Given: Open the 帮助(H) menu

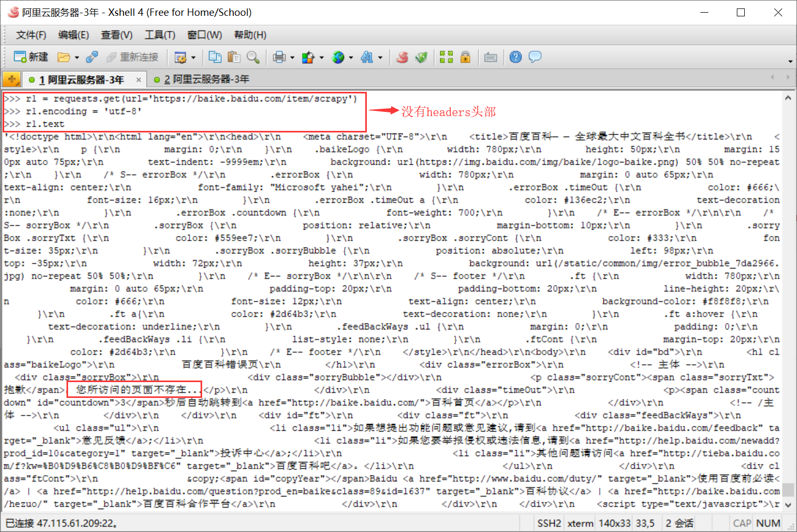Looking at the screenshot, I should coord(250,35).
